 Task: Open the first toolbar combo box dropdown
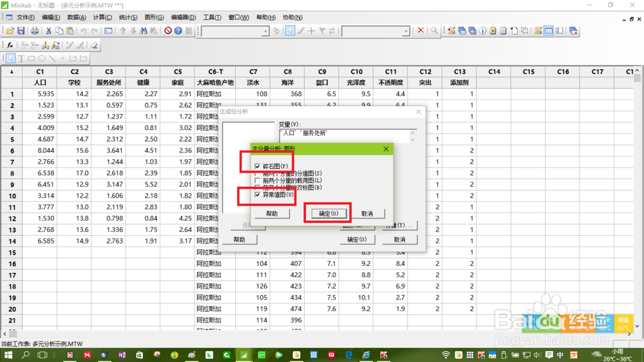265,31
